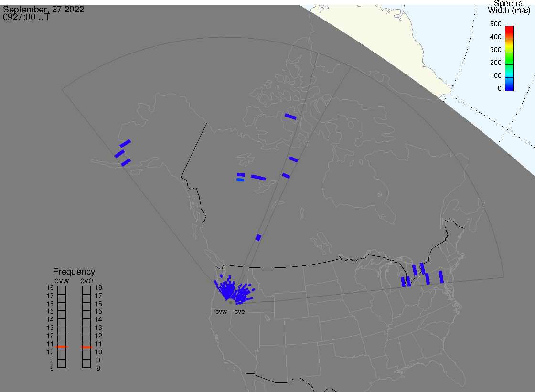
Task: Click the red frequency marker on cvw bar
Action: pos(62,347)
